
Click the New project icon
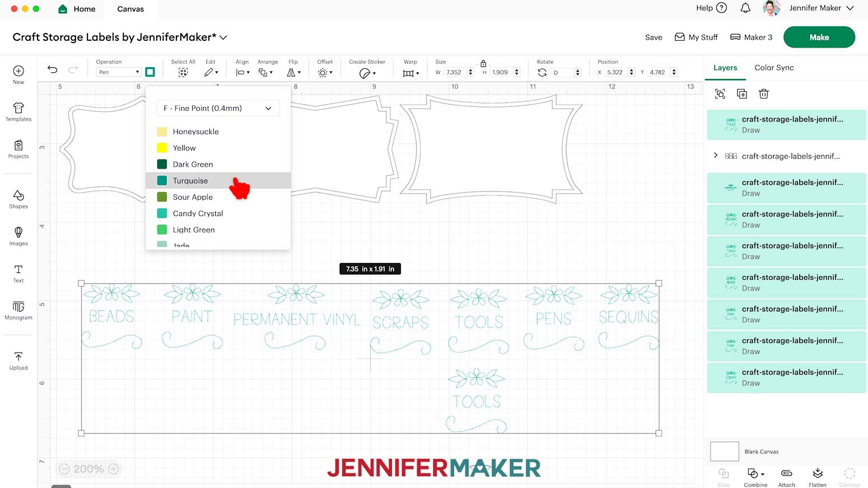click(18, 71)
